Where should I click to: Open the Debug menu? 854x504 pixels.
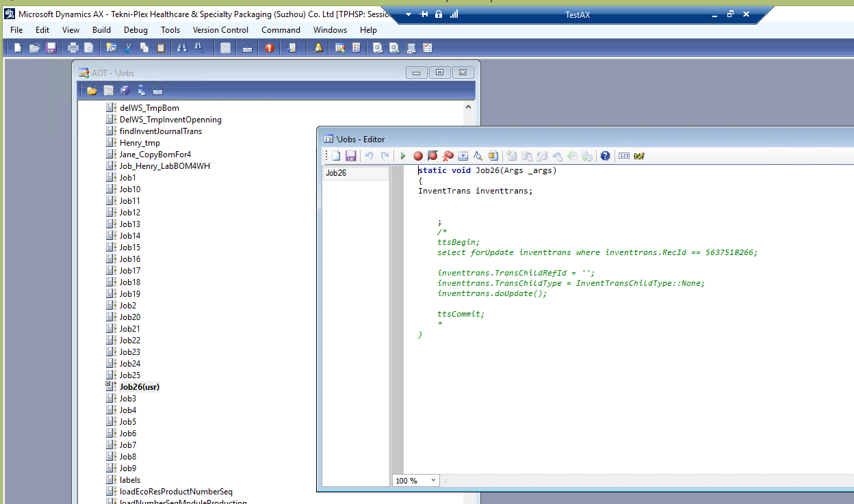pos(135,30)
